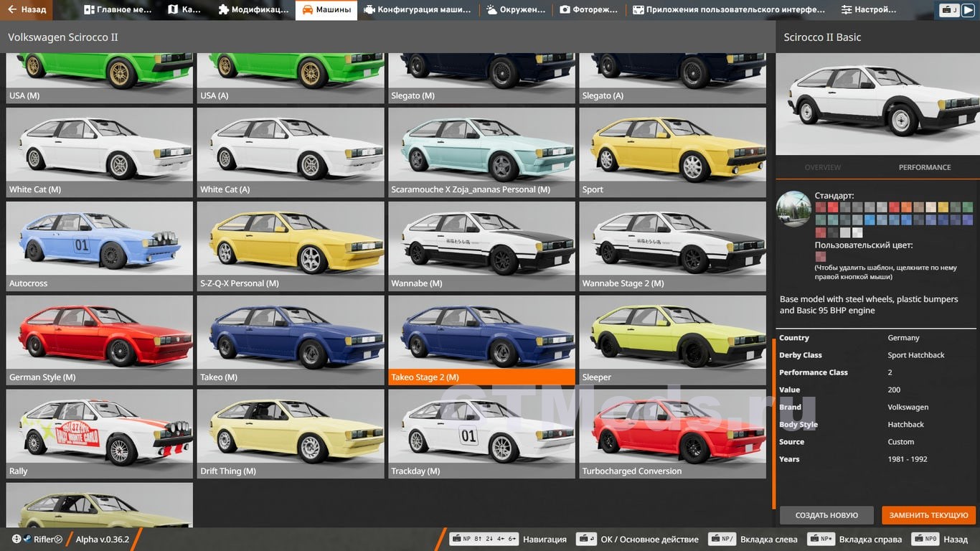Click the Source value Custom

[x=900, y=442]
